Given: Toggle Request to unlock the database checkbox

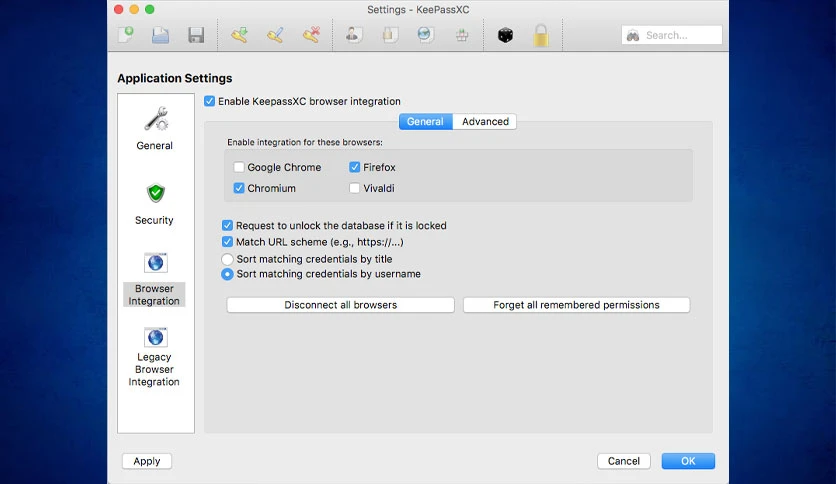Looking at the screenshot, I should tap(227, 225).
